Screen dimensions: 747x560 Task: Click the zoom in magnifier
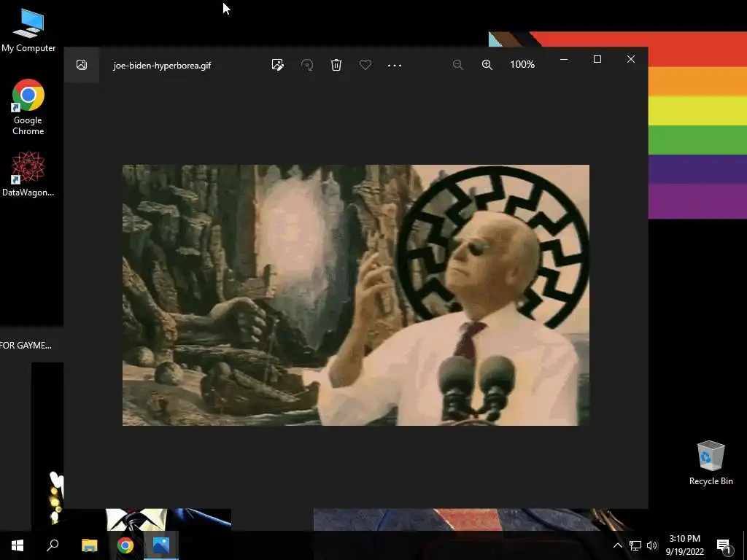coord(487,65)
